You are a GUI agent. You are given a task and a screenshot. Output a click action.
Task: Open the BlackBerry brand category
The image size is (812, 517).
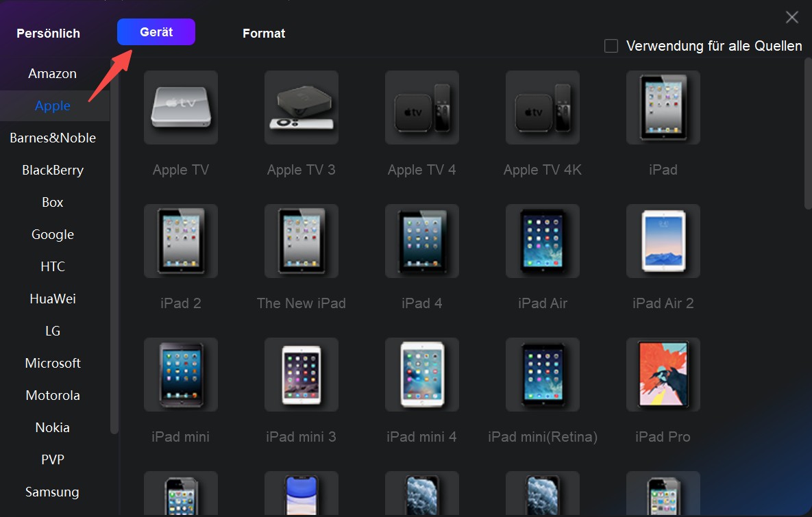pos(52,170)
